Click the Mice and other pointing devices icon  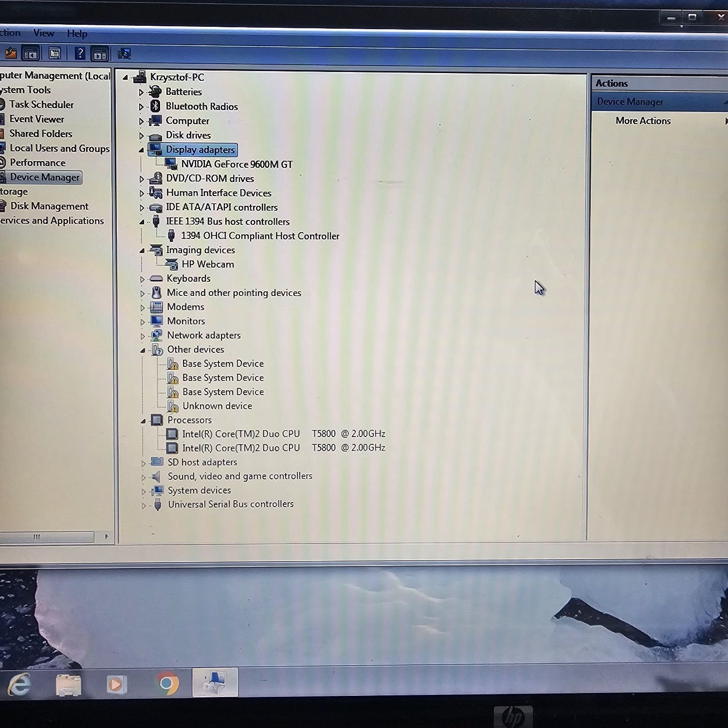pos(156,292)
